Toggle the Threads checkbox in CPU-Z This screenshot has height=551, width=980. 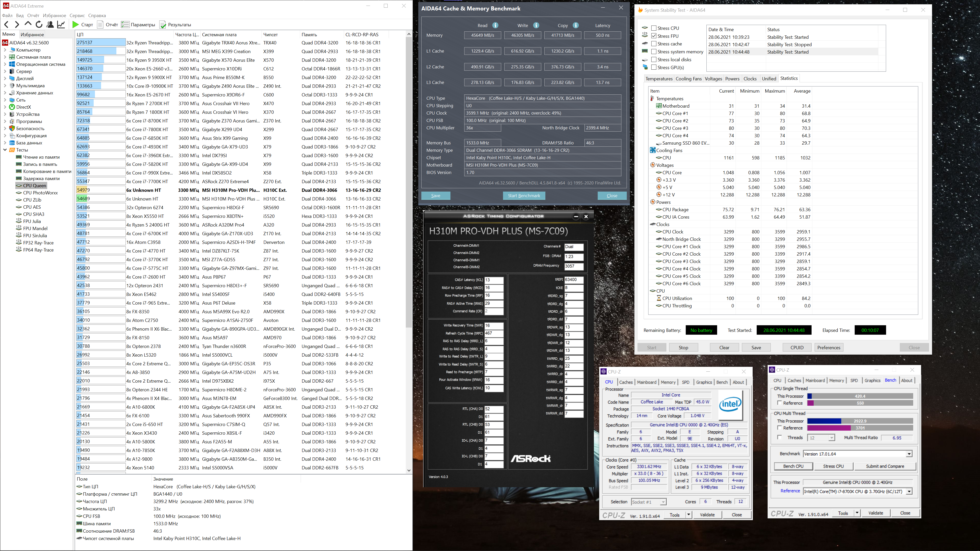780,438
